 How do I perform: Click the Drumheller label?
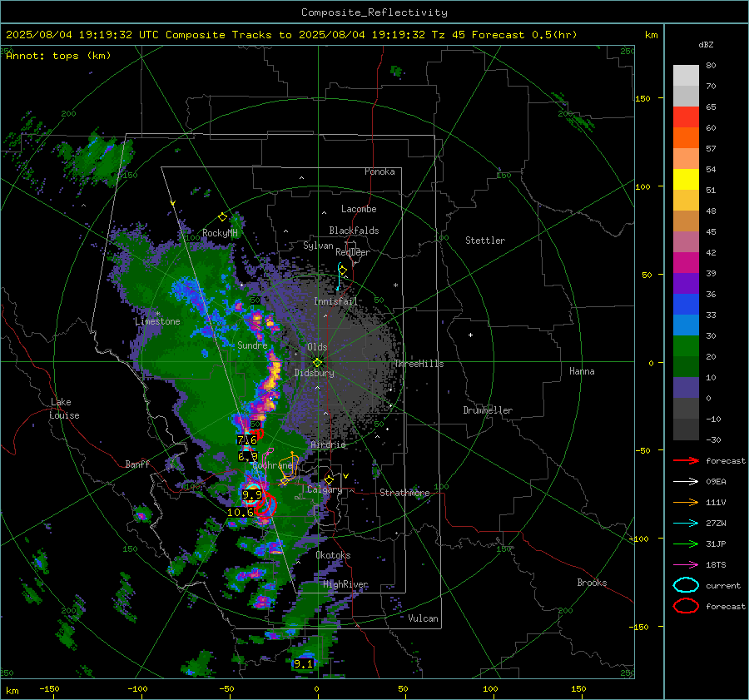(488, 410)
